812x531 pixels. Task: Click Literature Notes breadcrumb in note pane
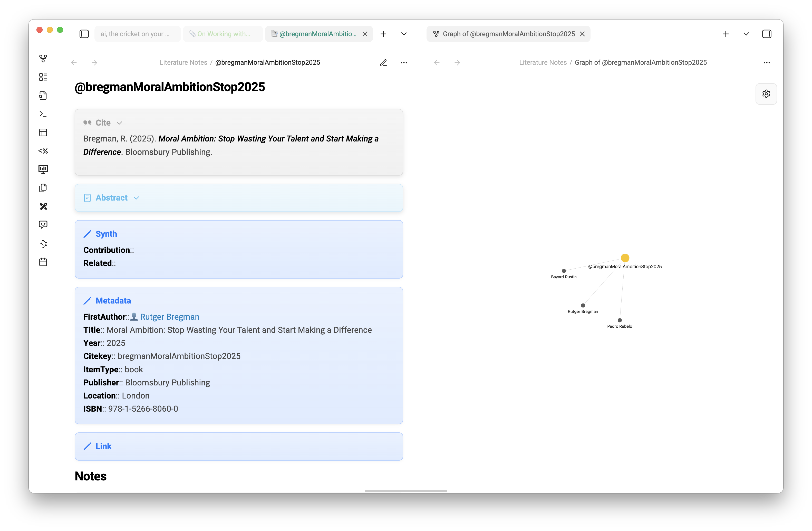click(183, 62)
